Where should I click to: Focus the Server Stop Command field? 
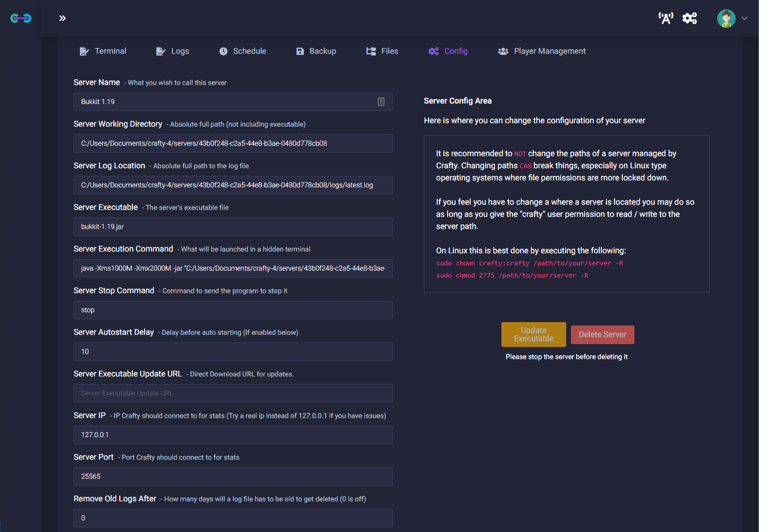[232, 310]
